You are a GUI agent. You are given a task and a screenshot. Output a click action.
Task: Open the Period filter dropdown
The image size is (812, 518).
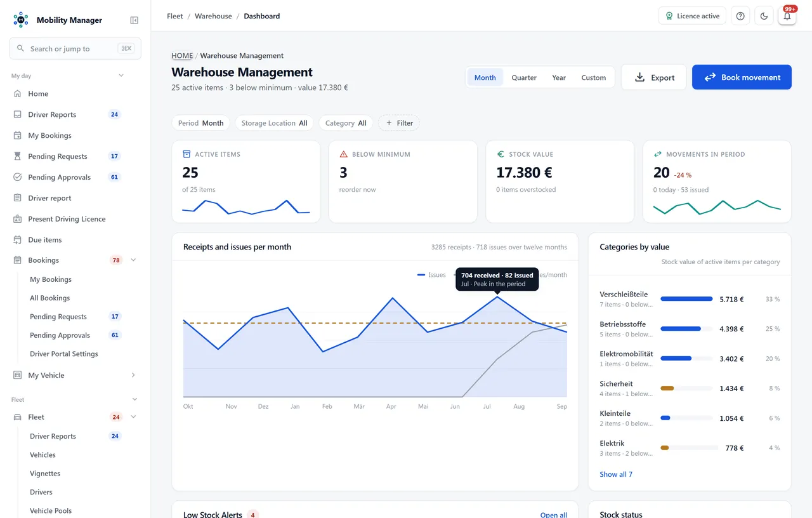coord(200,123)
